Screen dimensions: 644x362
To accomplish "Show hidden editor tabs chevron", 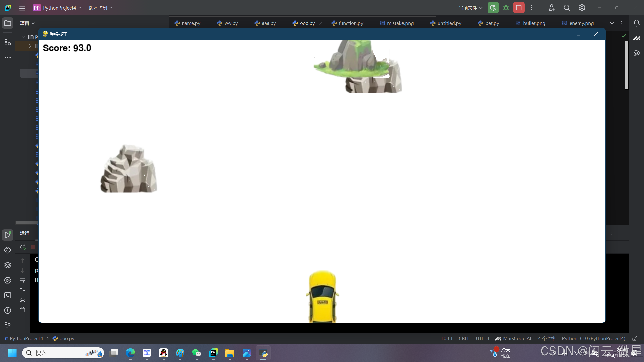I will click(612, 23).
